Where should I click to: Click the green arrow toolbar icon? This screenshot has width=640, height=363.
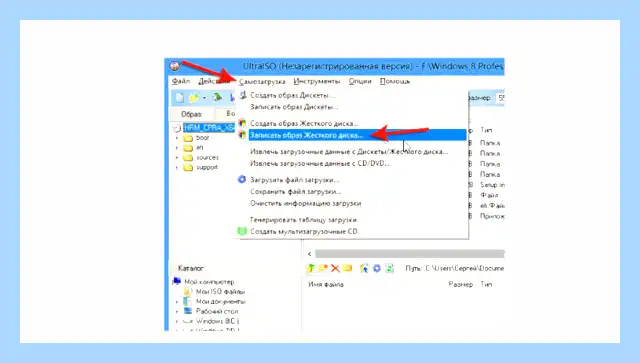point(217,97)
